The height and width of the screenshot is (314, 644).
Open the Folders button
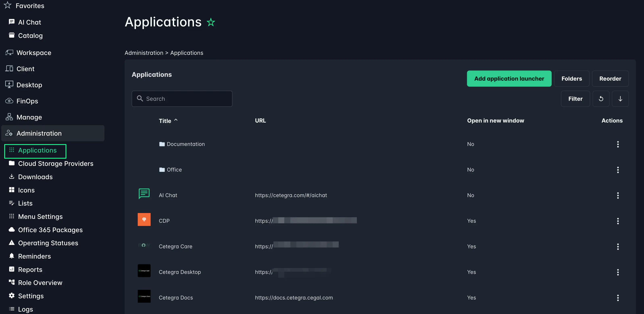[571, 79]
